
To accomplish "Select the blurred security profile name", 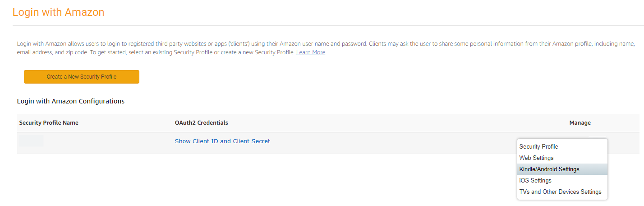I will coord(31,141).
